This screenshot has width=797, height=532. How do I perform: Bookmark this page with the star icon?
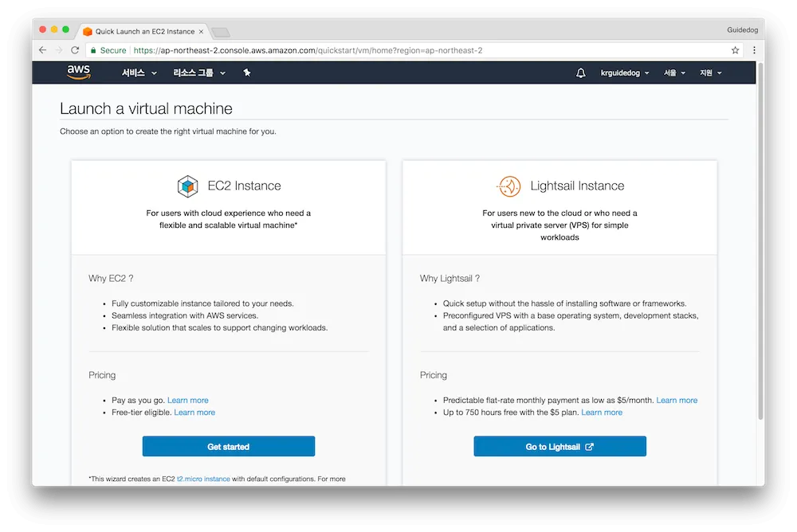(x=735, y=50)
